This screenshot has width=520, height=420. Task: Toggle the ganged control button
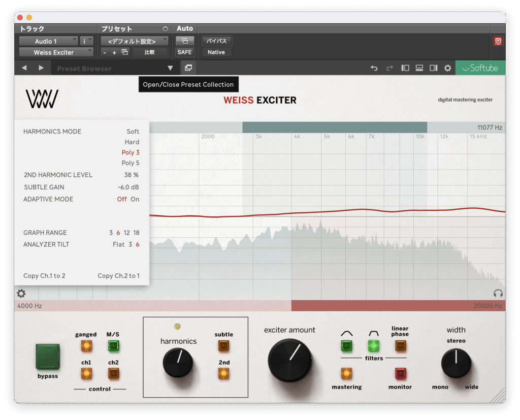tap(86, 346)
